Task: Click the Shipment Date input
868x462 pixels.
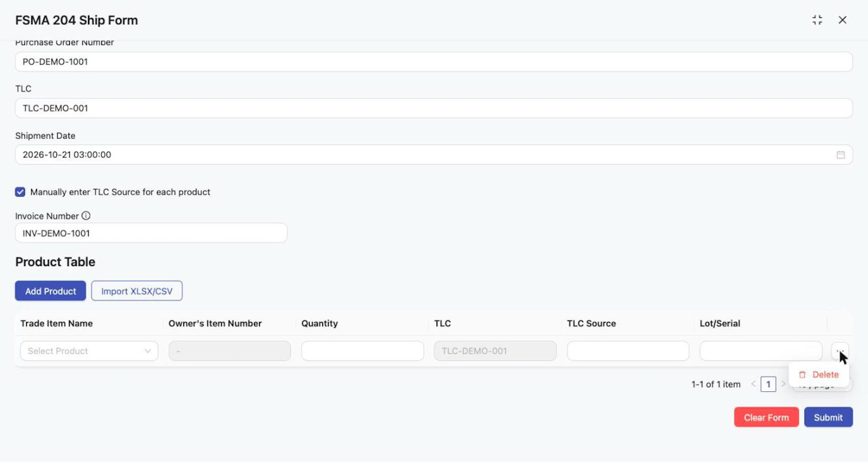Action: [x=434, y=155]
